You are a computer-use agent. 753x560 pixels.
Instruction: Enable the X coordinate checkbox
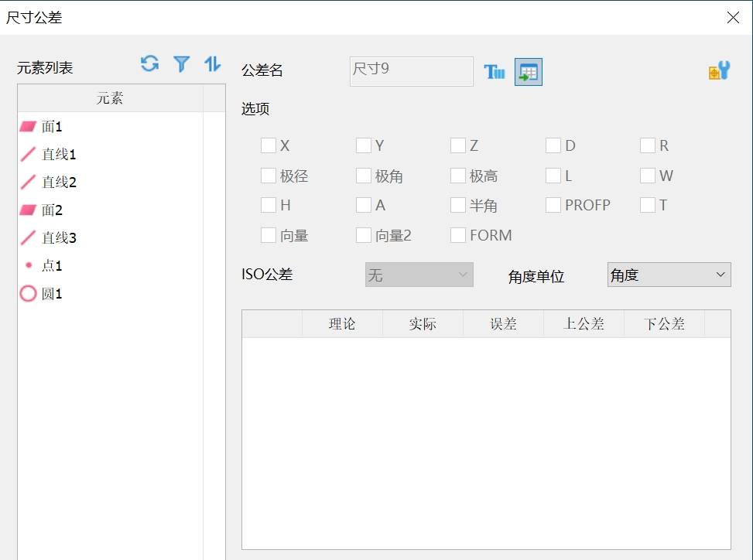click(269, 145)
